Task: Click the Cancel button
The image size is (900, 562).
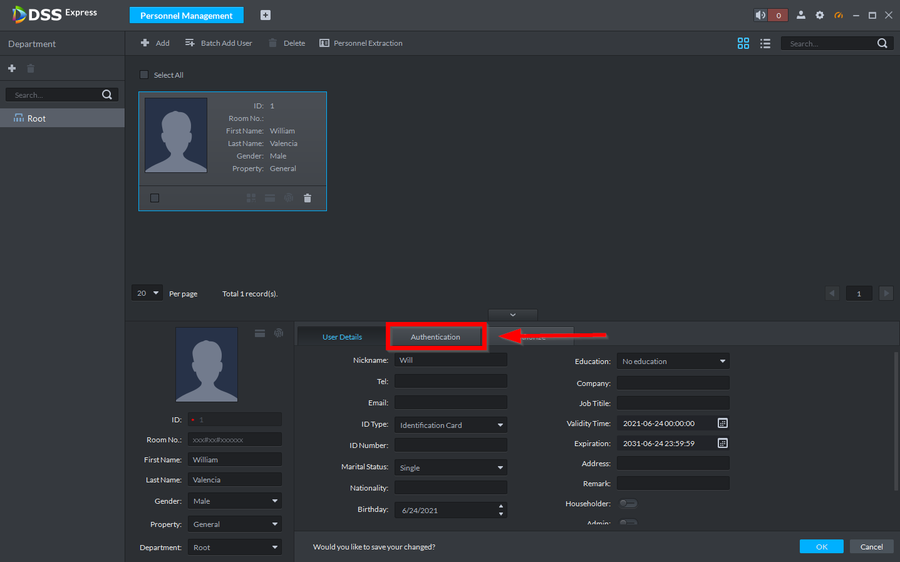Action: 871,547
